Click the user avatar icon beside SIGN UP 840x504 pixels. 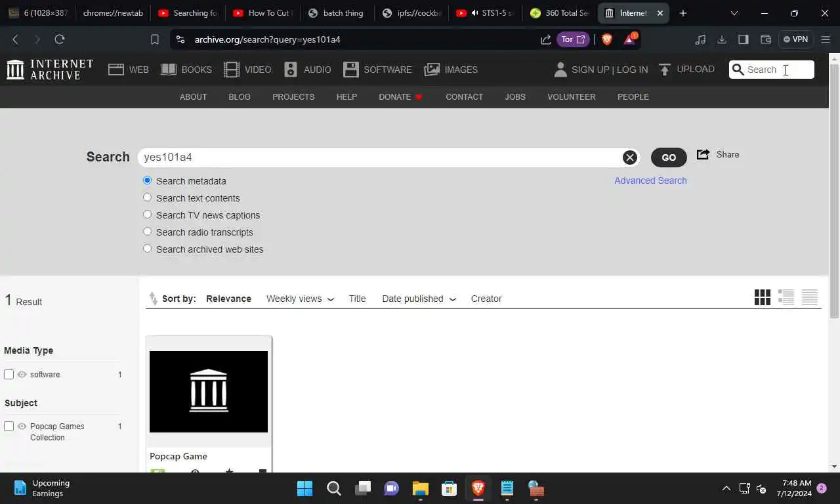click(560, 70)
